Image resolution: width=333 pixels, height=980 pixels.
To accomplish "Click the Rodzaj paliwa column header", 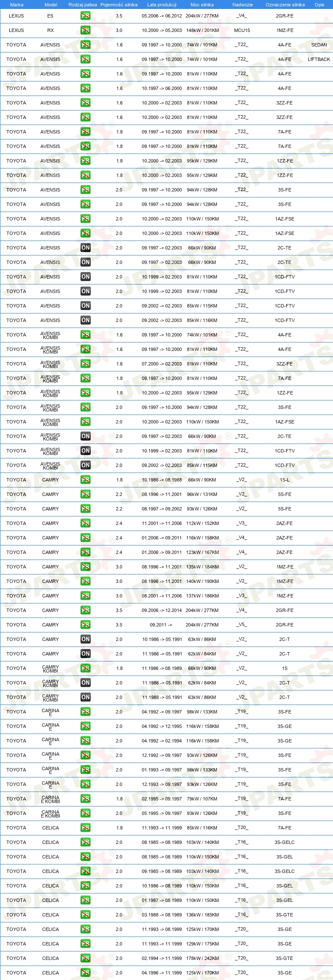I will (83, 5).
